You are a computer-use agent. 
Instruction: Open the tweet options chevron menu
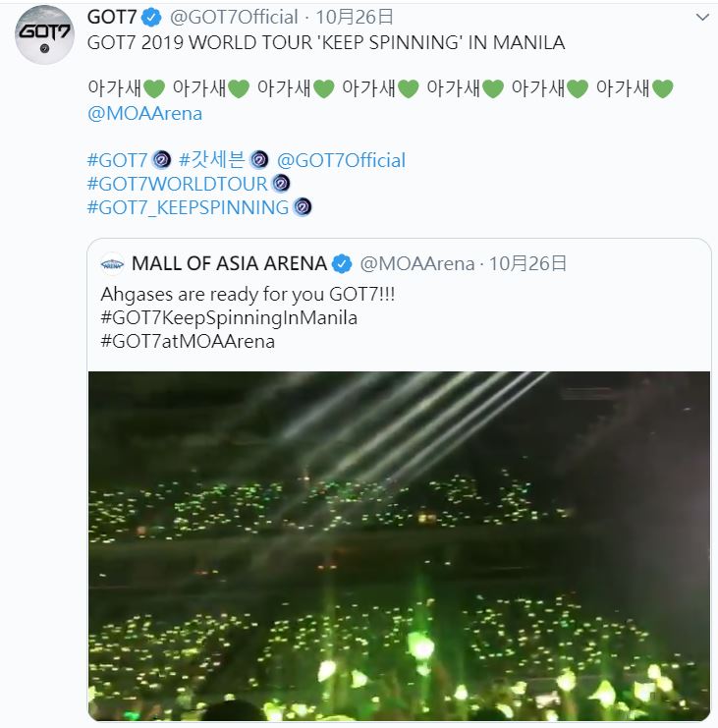click(x=701, y=18)
